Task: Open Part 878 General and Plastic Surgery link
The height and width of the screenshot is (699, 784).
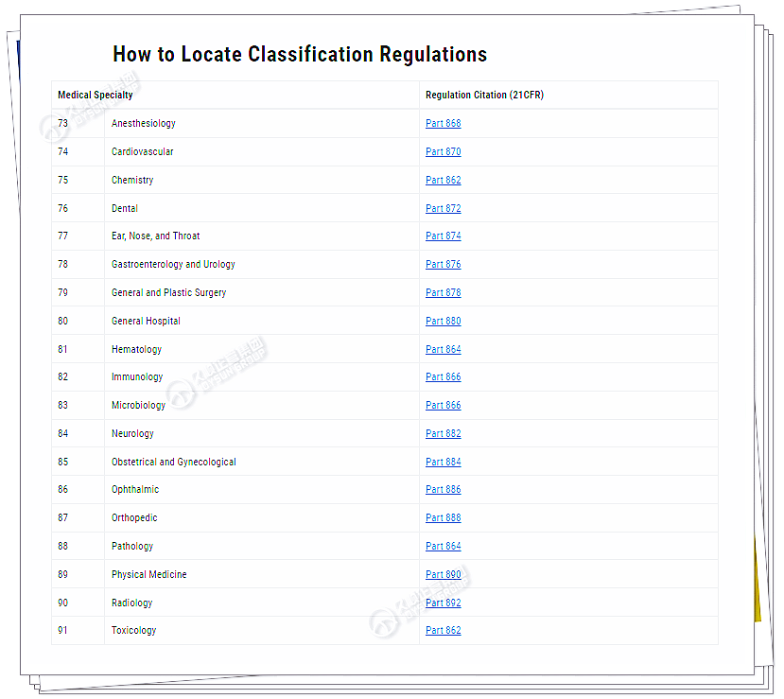Action: pos(443,293)
